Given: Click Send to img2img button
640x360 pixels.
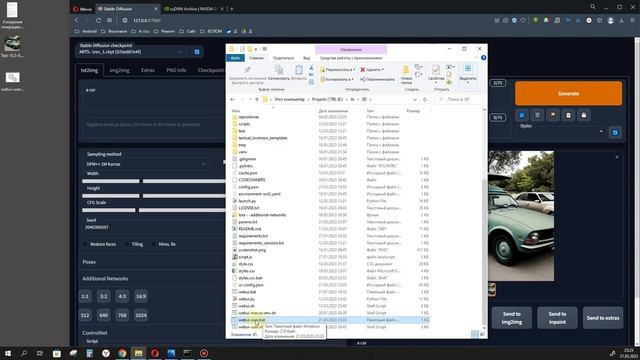Looking at the screenshot, I should coord(511,318).
